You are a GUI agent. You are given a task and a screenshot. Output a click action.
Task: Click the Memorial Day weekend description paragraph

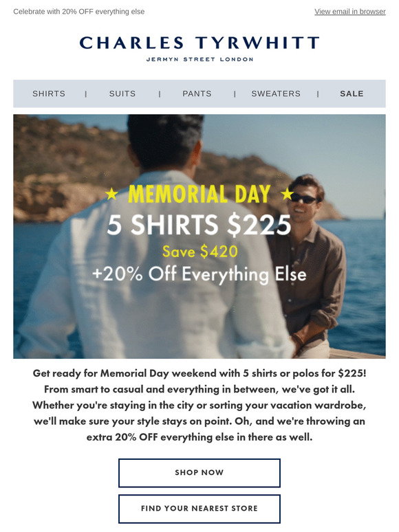199,405
